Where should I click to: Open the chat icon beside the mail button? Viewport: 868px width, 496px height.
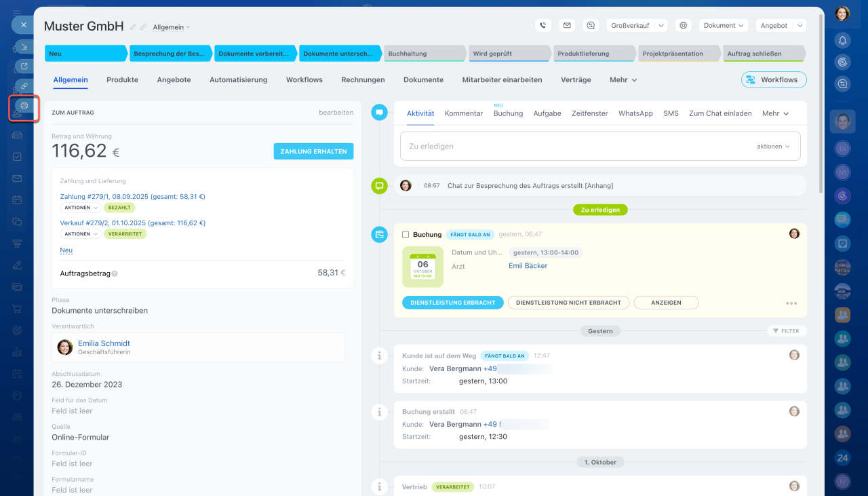pyautogui.click(x=591, y=26)
